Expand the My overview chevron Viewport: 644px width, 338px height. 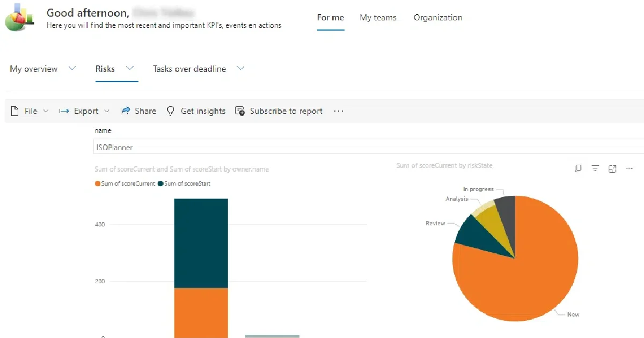[x=72, y=68]
